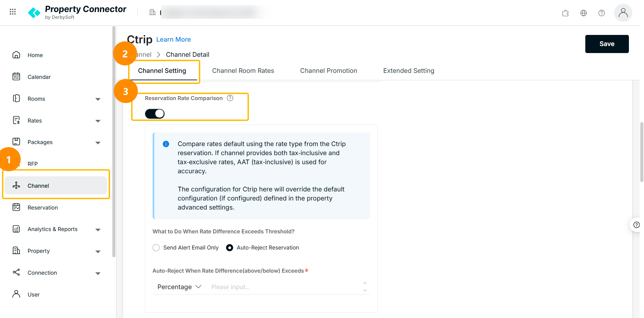This screenshot has width=644, height=318.
Task: Click the Channel network icon
Action: (16, 185)
